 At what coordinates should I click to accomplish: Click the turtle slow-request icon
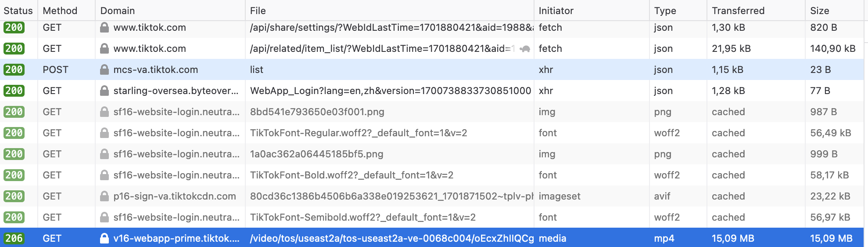tap(525, 49)
